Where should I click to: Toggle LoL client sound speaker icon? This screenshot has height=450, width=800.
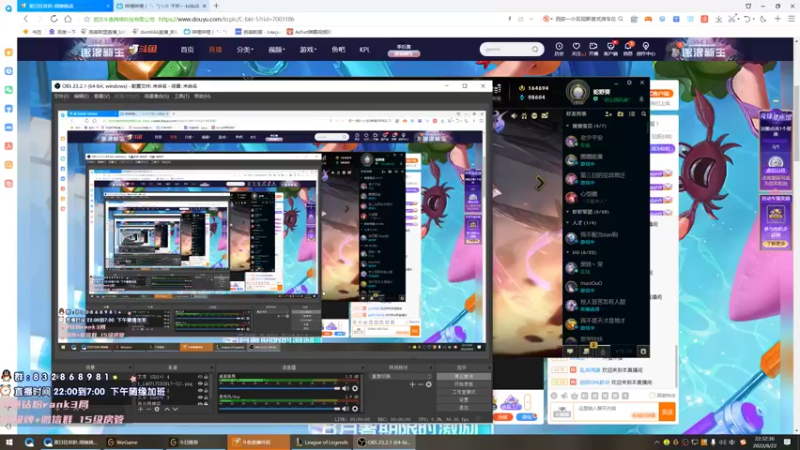click(x=514, y=116)
